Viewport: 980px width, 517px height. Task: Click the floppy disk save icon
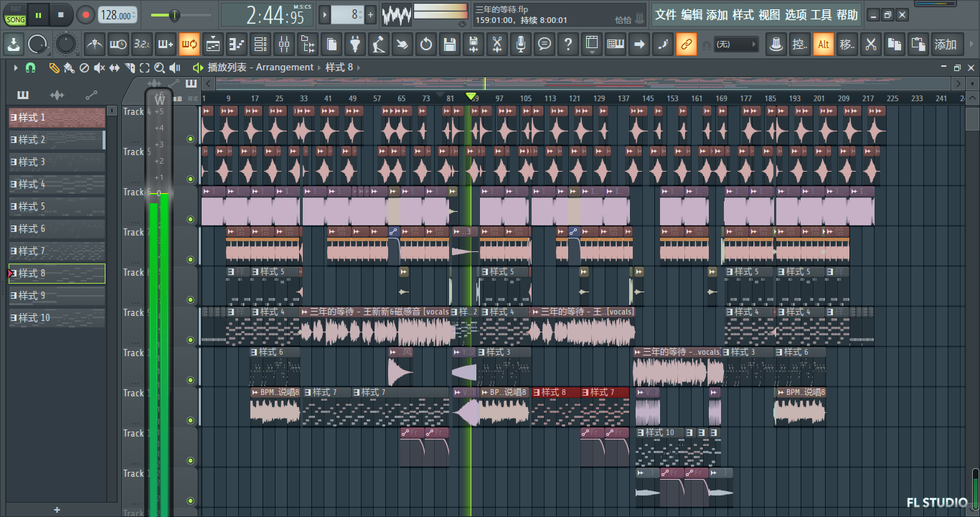[x=450, y=45]
